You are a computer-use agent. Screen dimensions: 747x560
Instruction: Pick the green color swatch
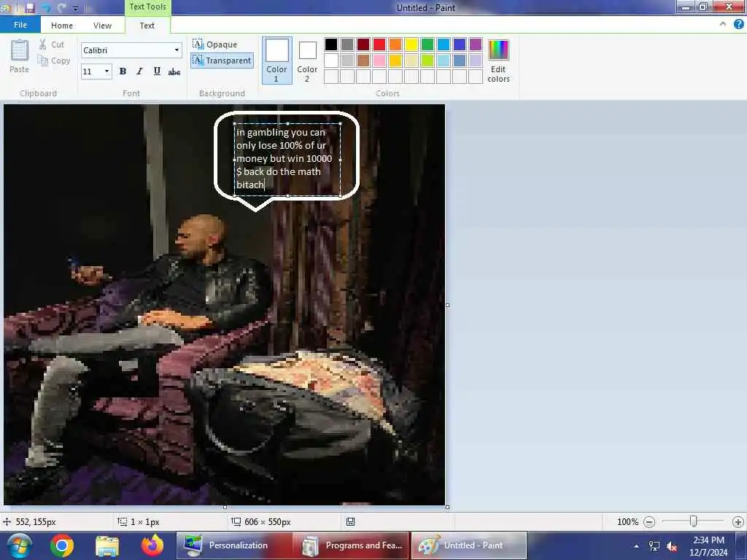427,44
